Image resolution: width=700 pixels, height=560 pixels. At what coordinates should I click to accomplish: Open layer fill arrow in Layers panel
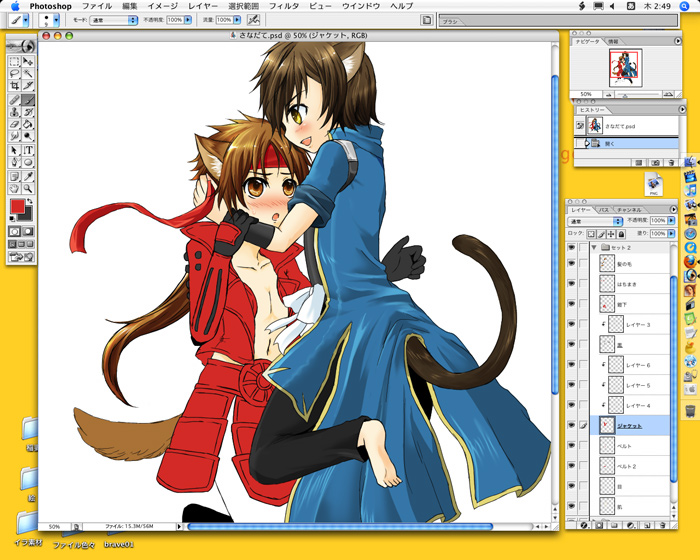point(671,234)
